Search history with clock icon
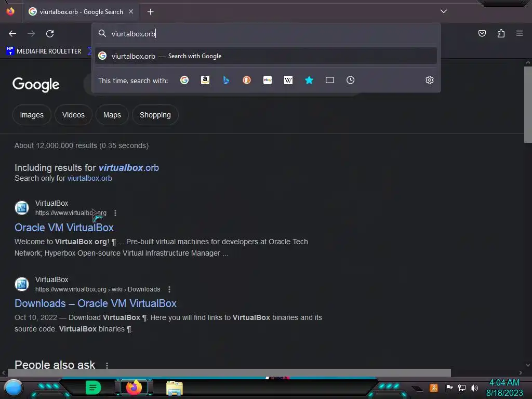 click(351, 80)
